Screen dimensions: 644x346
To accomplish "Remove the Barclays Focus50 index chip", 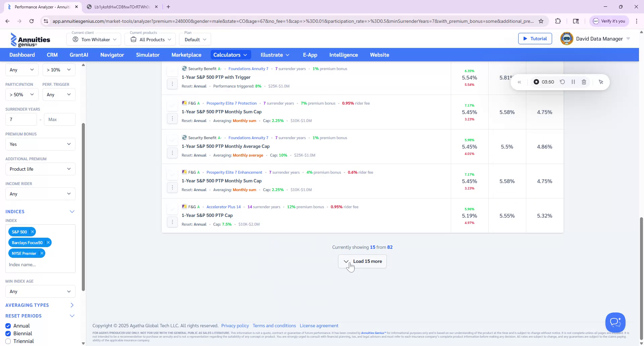I will tap(48, 242).
